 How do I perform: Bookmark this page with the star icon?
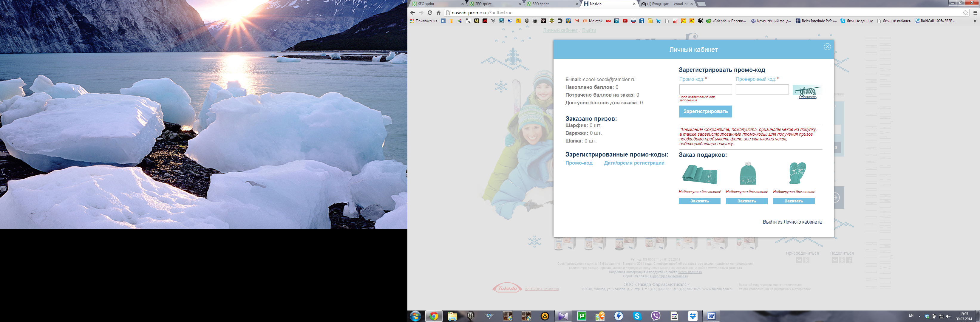(966, 13)
